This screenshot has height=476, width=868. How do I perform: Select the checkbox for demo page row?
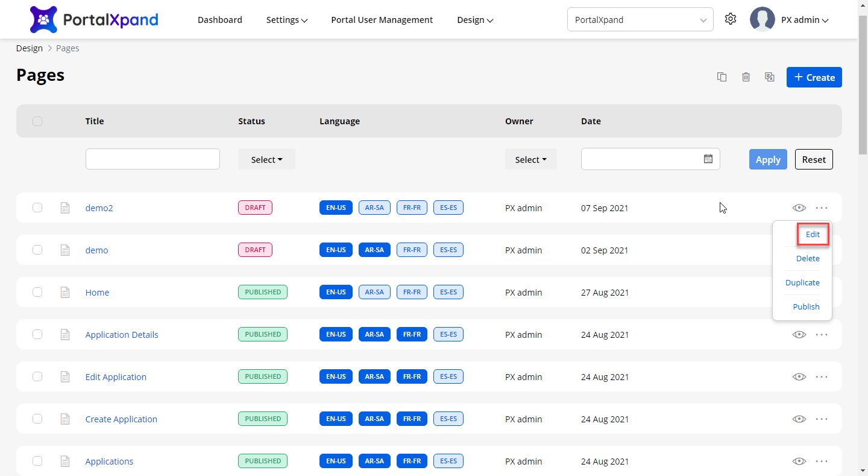pyautogui.click(x=37, y=250)
